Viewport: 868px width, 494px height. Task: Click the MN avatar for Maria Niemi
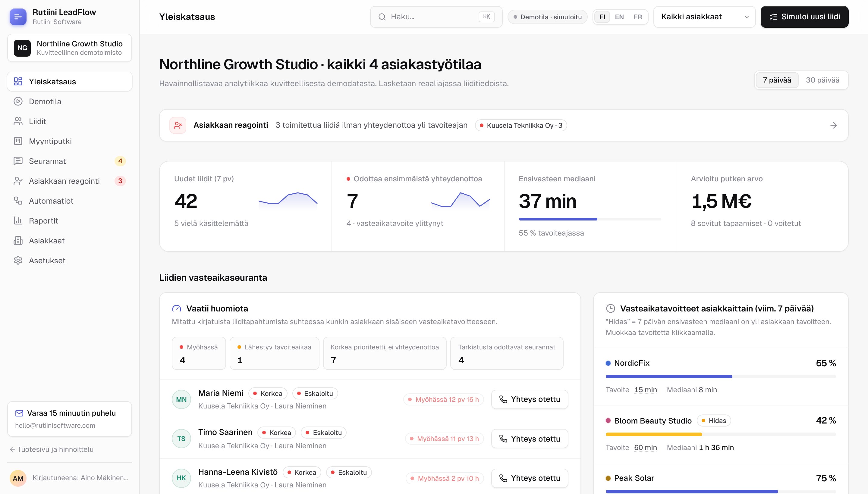pos(181,399)
